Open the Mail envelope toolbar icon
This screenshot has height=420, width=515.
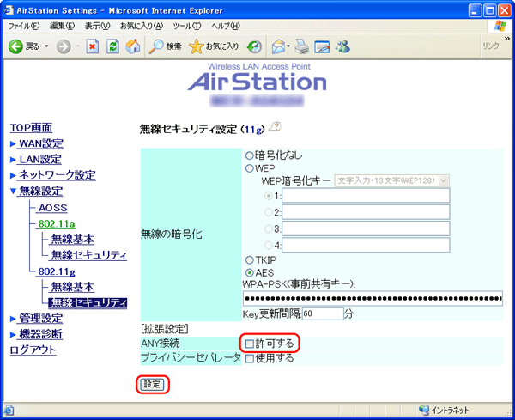[278, 46]
